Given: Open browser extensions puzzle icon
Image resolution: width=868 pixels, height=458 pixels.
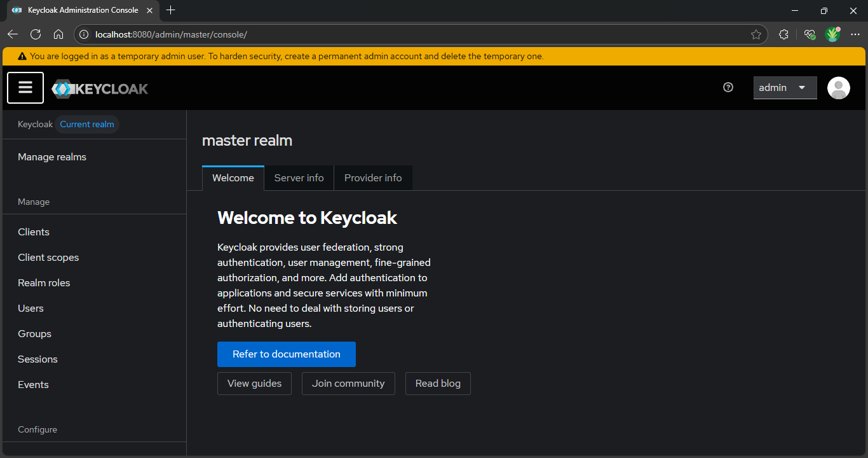Looking at the screenshot, I should pyautogui.click(x=783, y=34).
